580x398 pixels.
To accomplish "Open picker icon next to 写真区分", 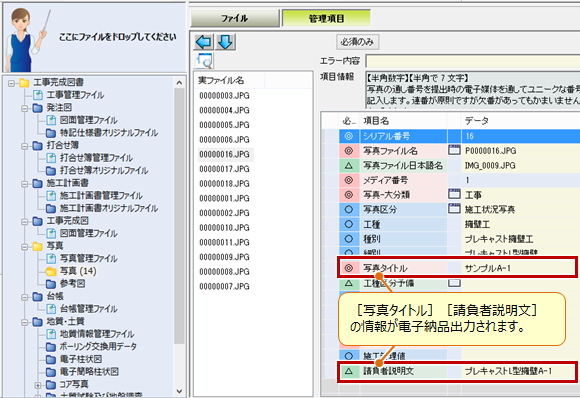I will tap(454, 209).
